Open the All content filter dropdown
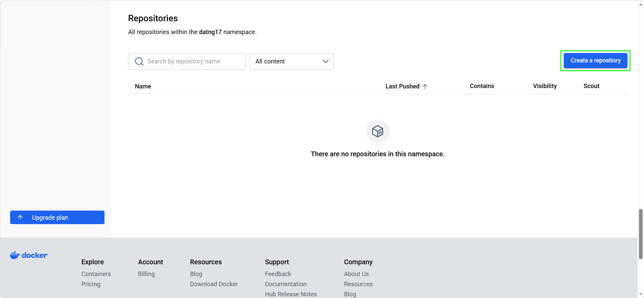 tap(292, 61)
